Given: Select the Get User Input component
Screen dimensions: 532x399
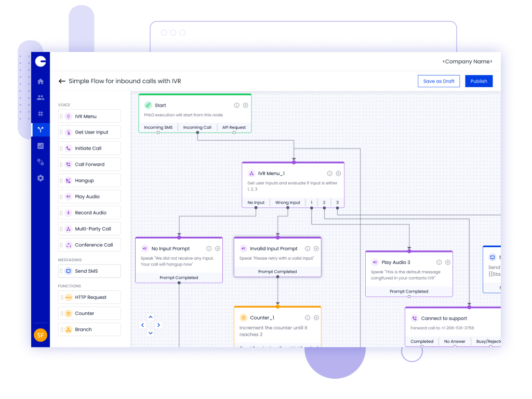Looking at the screenshot, I should pyautogui.click(x=91, y=132).
